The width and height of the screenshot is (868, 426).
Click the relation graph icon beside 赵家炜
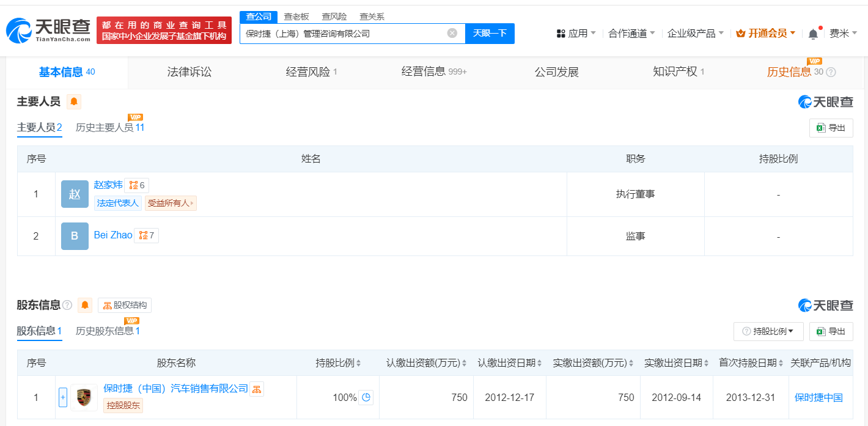point(136,185)
